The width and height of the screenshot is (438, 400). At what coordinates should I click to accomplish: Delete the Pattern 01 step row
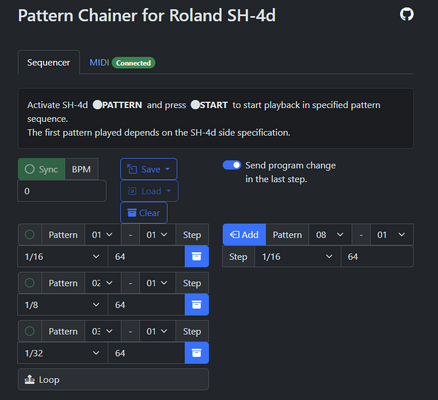197,256
